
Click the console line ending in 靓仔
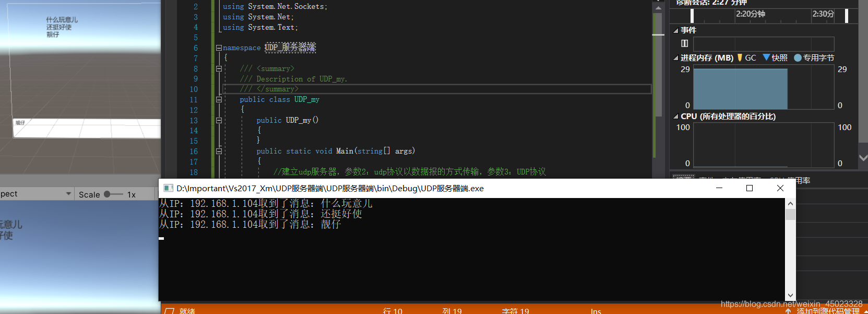250,224
